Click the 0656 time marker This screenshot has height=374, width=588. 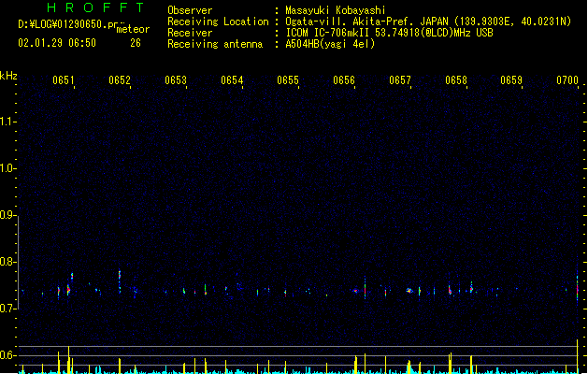click(x=344, y=80)
